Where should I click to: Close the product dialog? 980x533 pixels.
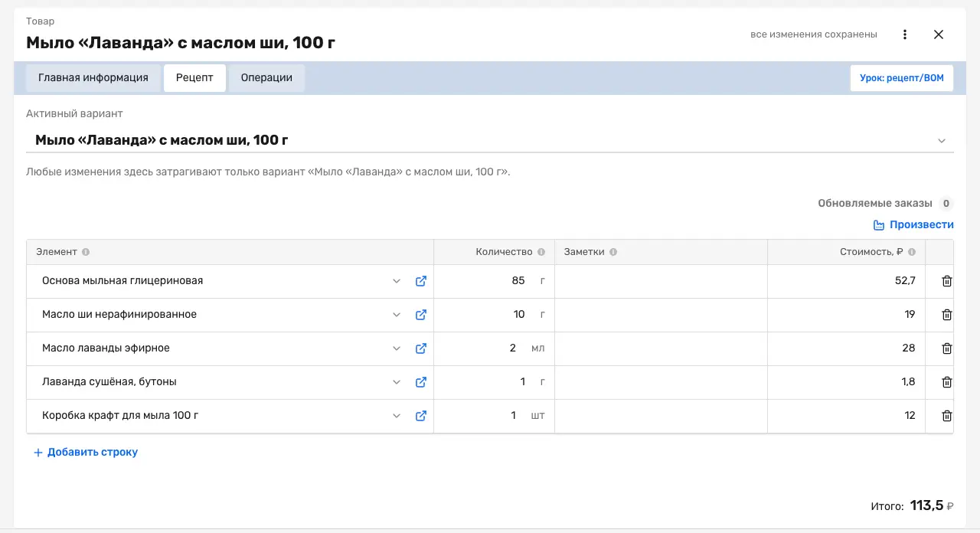coord(939,34)
